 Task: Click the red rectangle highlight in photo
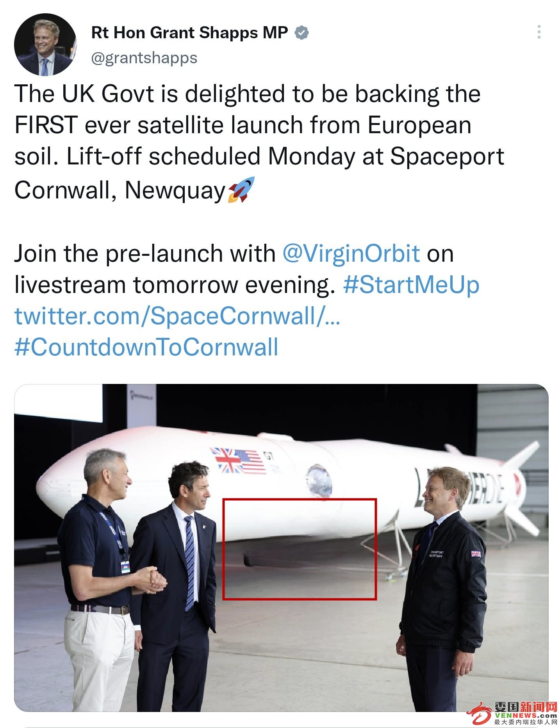[300, 549]
